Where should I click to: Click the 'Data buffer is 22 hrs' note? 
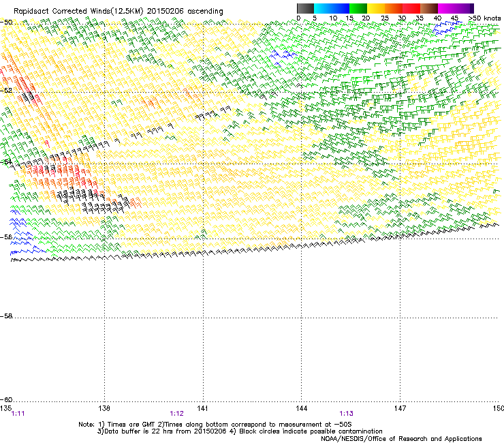pos(240,431)
